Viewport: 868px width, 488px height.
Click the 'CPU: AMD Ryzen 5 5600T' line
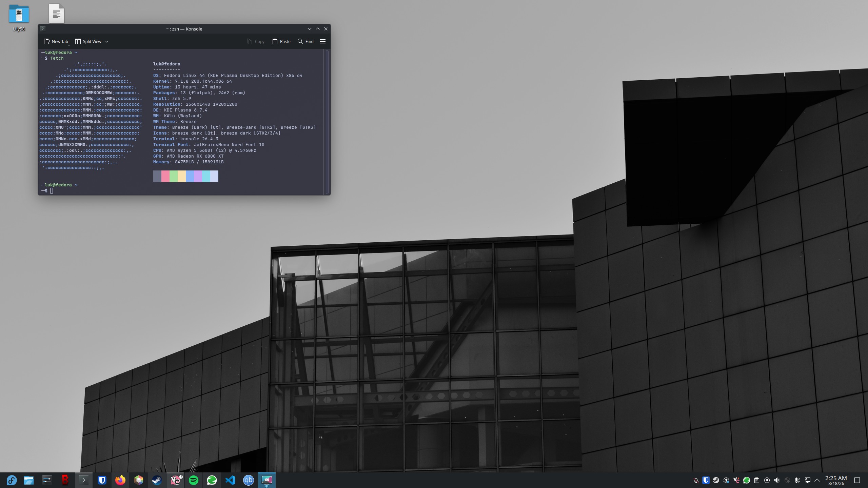pyautogui.click(x=204, y=150)
